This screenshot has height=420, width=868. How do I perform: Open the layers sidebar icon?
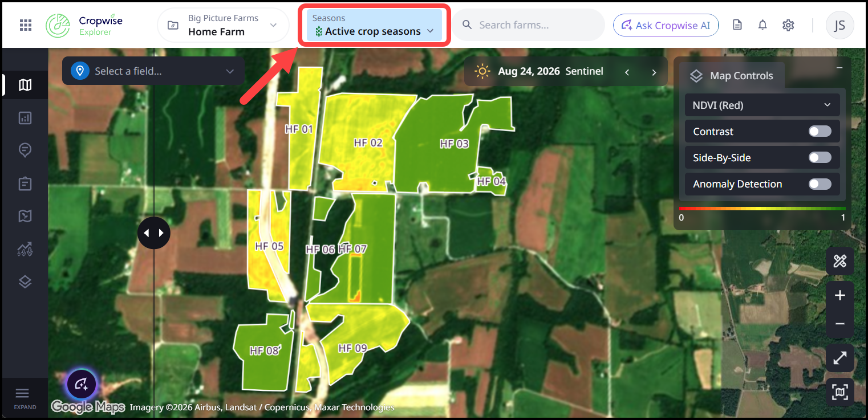tap(25, 282)
